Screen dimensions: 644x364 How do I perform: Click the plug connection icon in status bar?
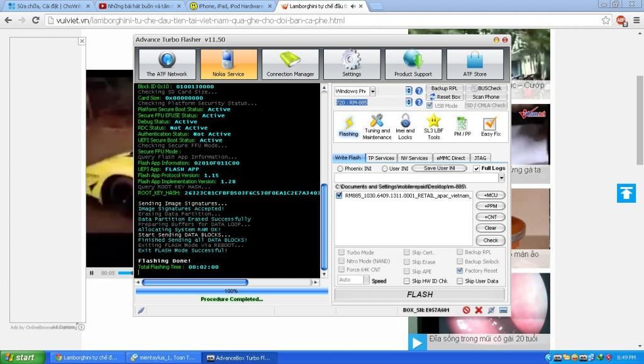tap(491, 310)
